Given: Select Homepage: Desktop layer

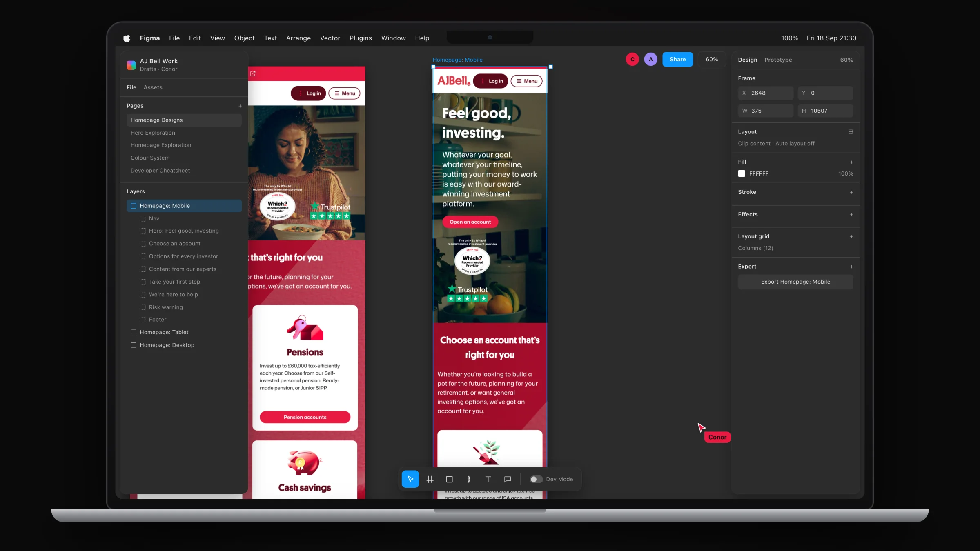Looking at the screenshot, I should coord(184,345).
